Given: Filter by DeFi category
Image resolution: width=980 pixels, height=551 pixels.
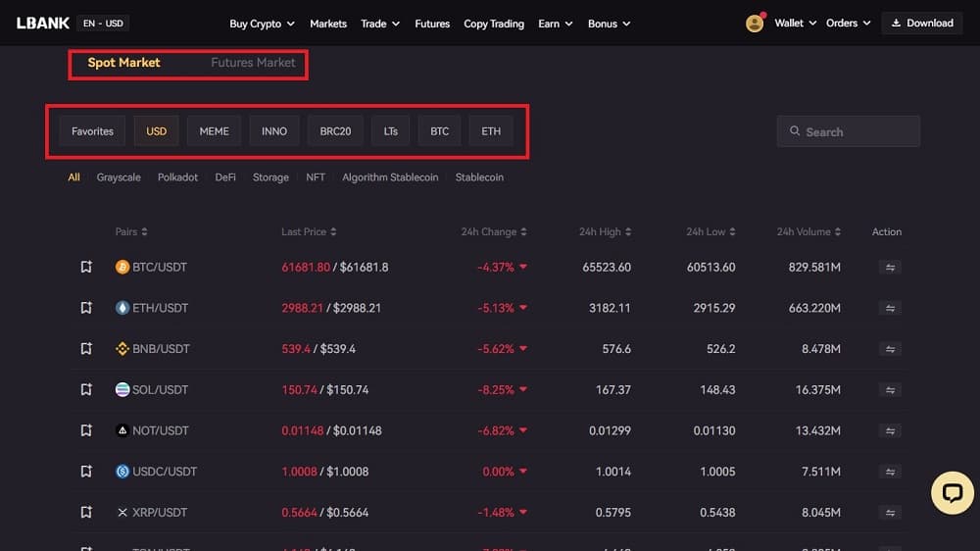Looking at the screenshot, I should point(225,177).
